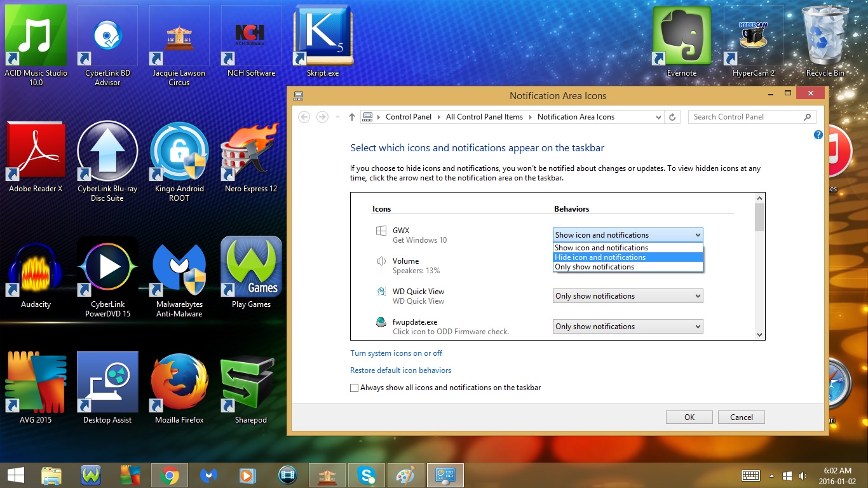Click the help question mark icon

[818, 135]
